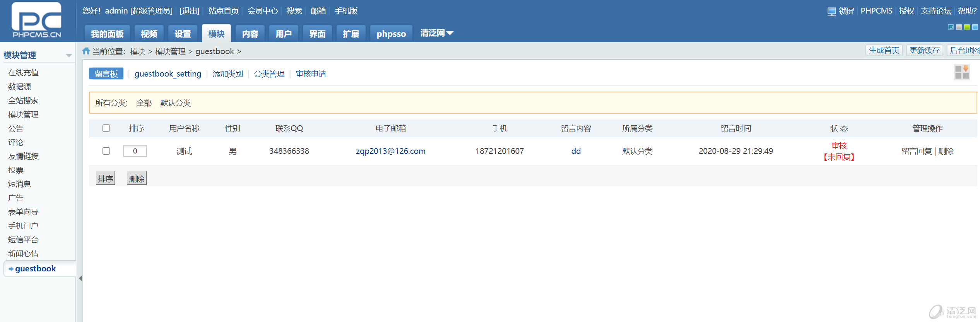Click the 生成首页 button
Image resolution: width=980 pixels, height=322 pixels.
[884, 51]
